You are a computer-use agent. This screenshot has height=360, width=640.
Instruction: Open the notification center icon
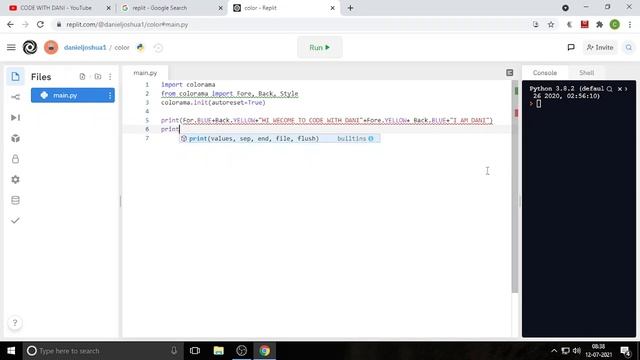pyautogui.click(x=625, y=351)
